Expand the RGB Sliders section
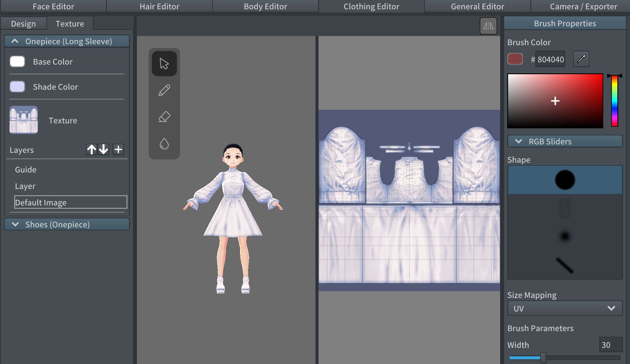630x364 pixels. tap(565, 142)
